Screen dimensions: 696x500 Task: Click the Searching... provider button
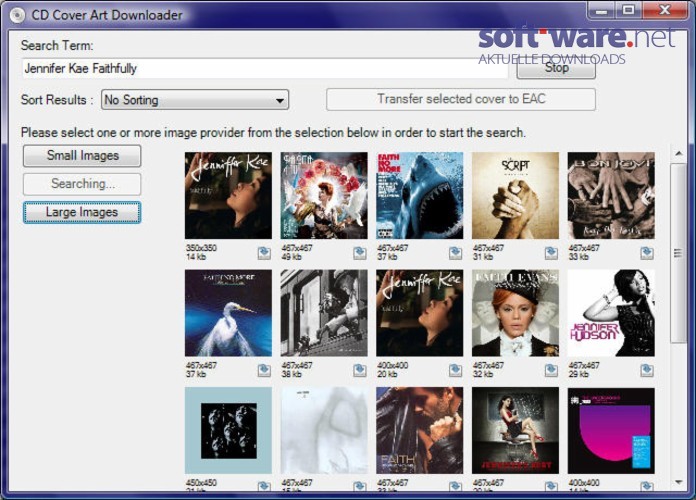coord(82,184)
